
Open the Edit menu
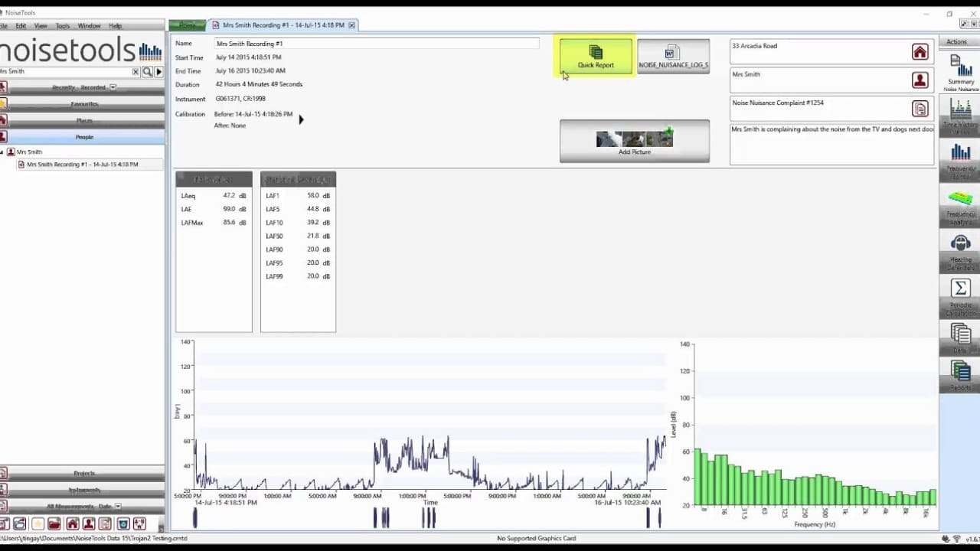(21, 26)
